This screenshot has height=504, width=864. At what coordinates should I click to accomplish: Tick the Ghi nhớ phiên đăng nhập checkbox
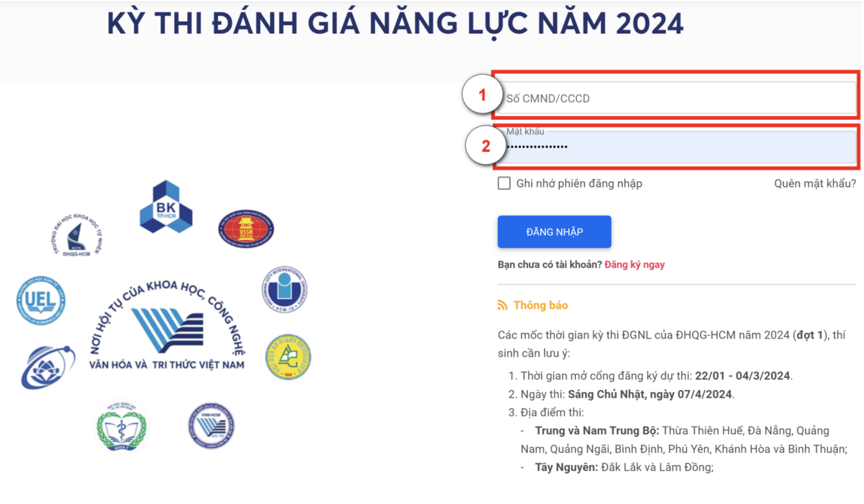(x=504, y=183)
